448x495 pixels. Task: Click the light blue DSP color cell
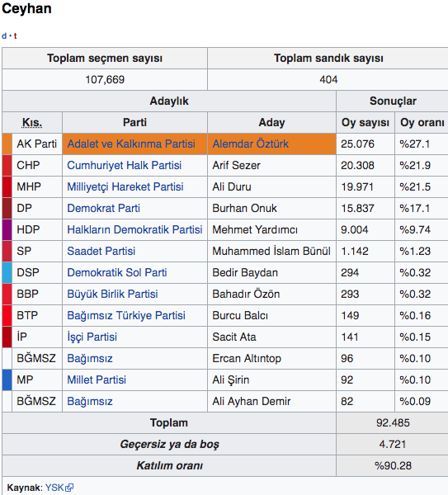click(7, 273)
